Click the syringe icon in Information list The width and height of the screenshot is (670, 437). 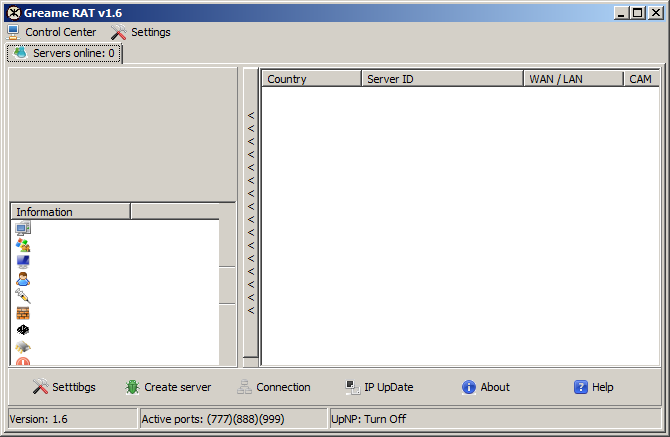tap(23, 296)
